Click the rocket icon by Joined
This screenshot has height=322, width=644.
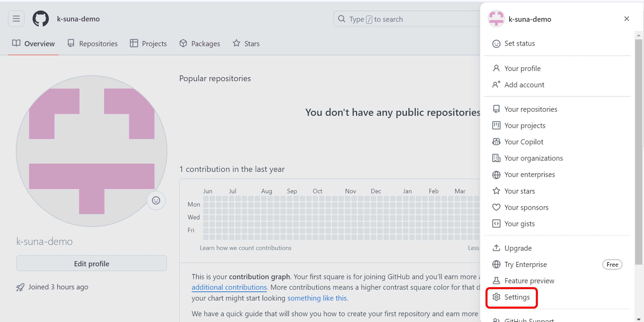tap(20, 287)
